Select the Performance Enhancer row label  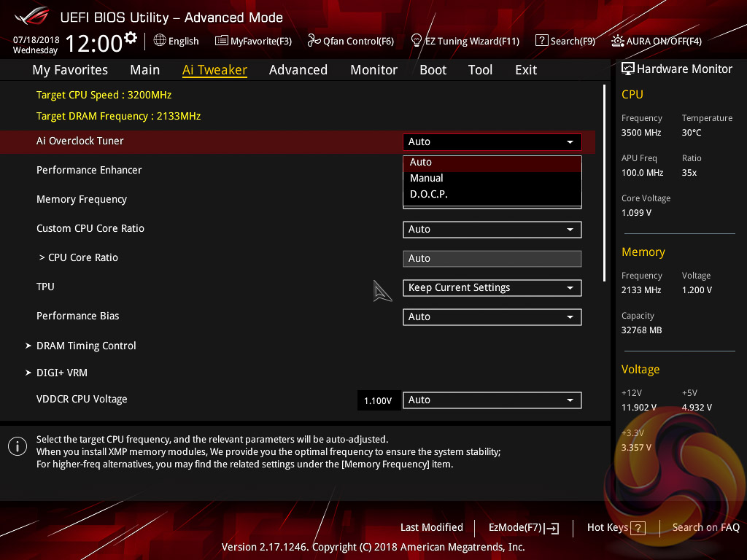89,170
